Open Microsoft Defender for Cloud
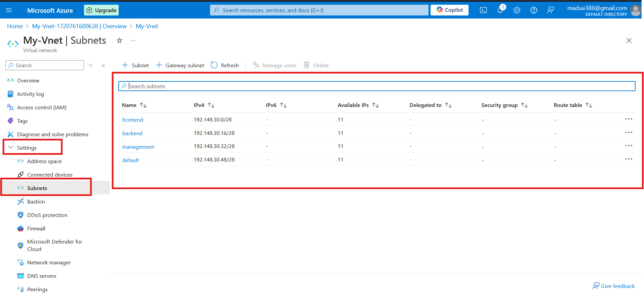This screenshot has height=296, width=644. [54, 246]
